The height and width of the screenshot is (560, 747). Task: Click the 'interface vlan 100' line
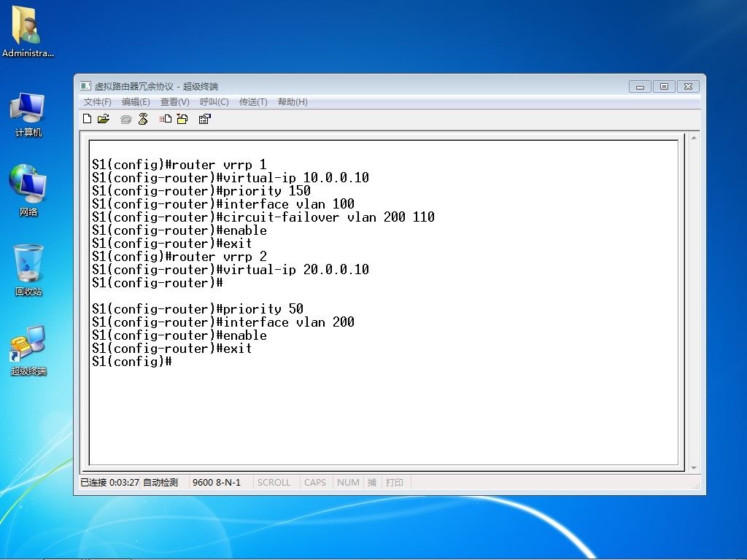click(x=223, y=204)
